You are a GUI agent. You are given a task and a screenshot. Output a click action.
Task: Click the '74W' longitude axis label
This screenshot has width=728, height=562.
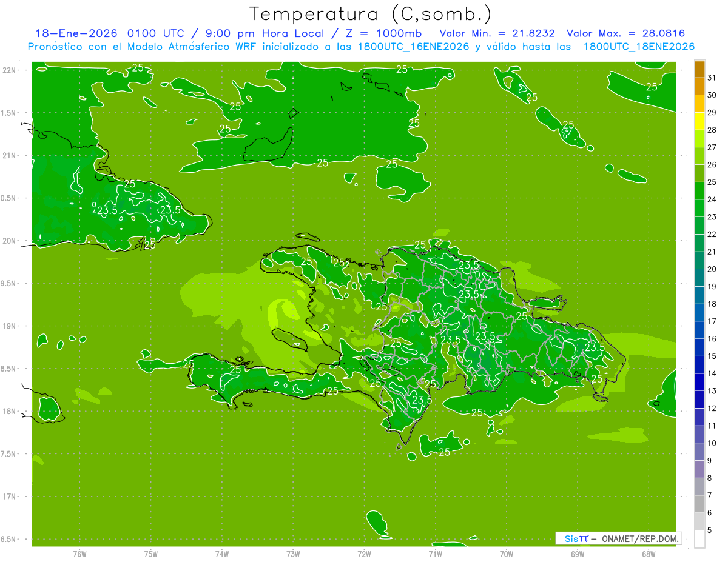(x=222, y=554)
